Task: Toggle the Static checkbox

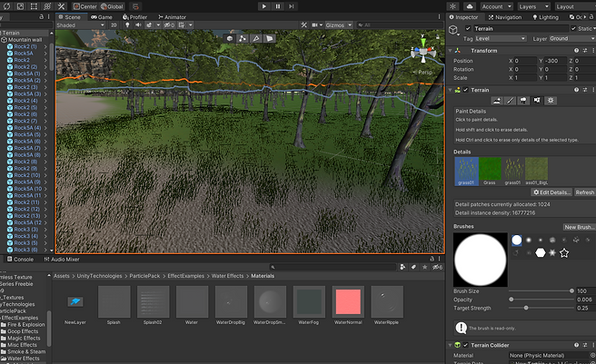Action: (x=573, y=28)
